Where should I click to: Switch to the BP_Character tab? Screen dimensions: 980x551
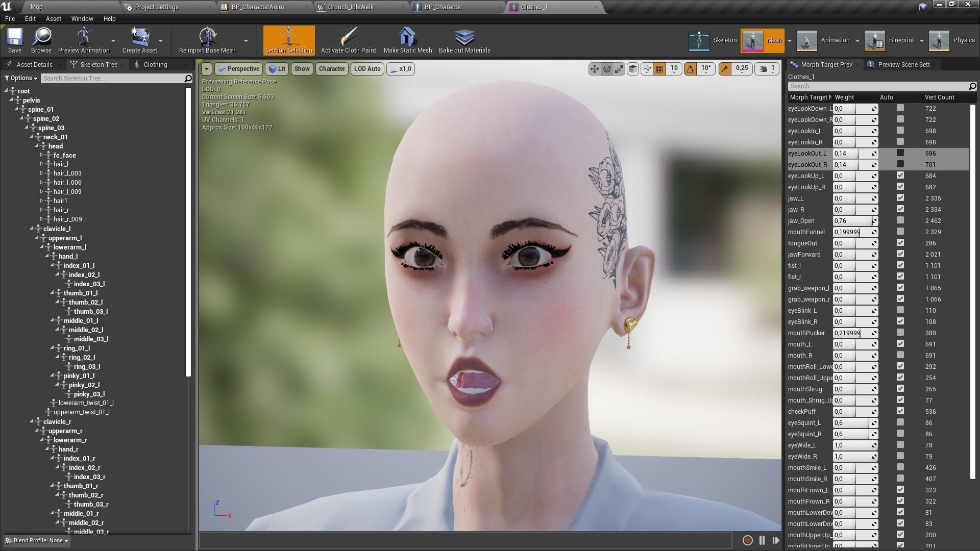pyautogui.click(x=443, y=7)
